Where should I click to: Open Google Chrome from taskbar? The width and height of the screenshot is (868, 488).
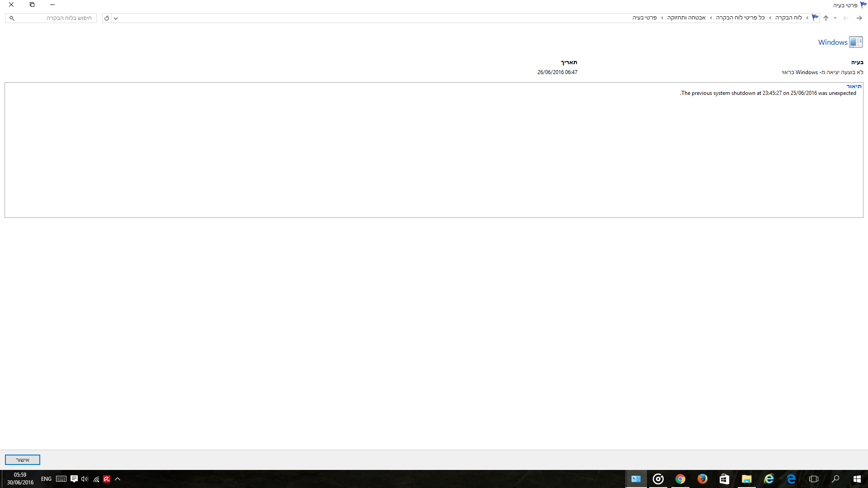point(680,479)
